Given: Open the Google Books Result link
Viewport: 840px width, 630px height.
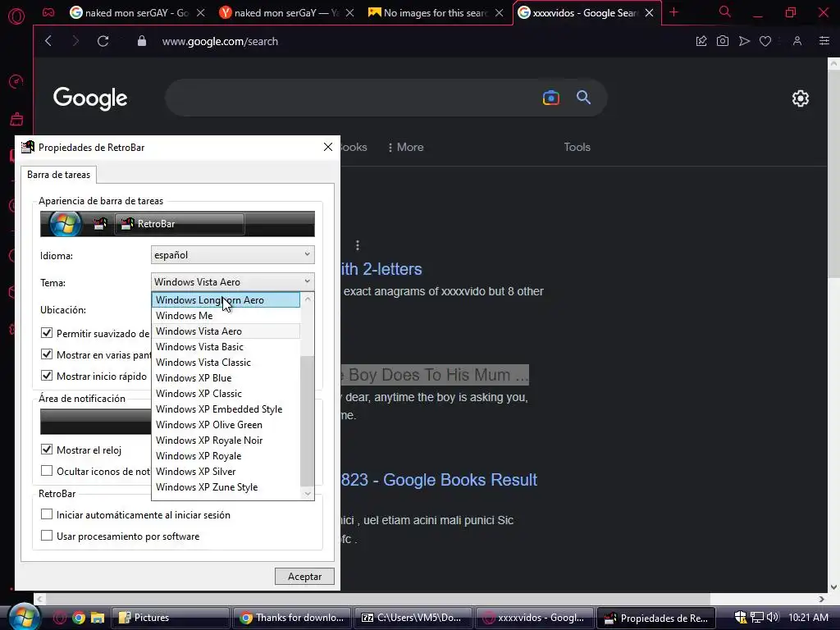Looking at the screenshot, I should click(x=439, y=479).
